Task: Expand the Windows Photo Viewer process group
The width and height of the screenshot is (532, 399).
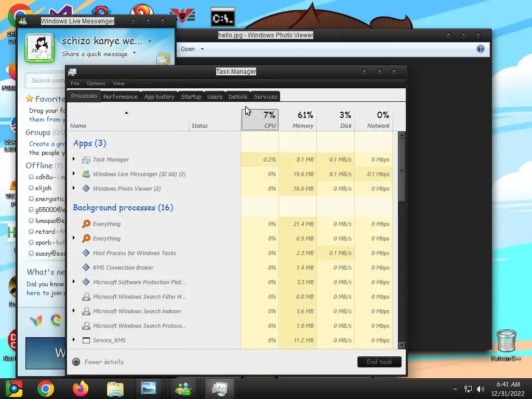Action: coord(74,188)
